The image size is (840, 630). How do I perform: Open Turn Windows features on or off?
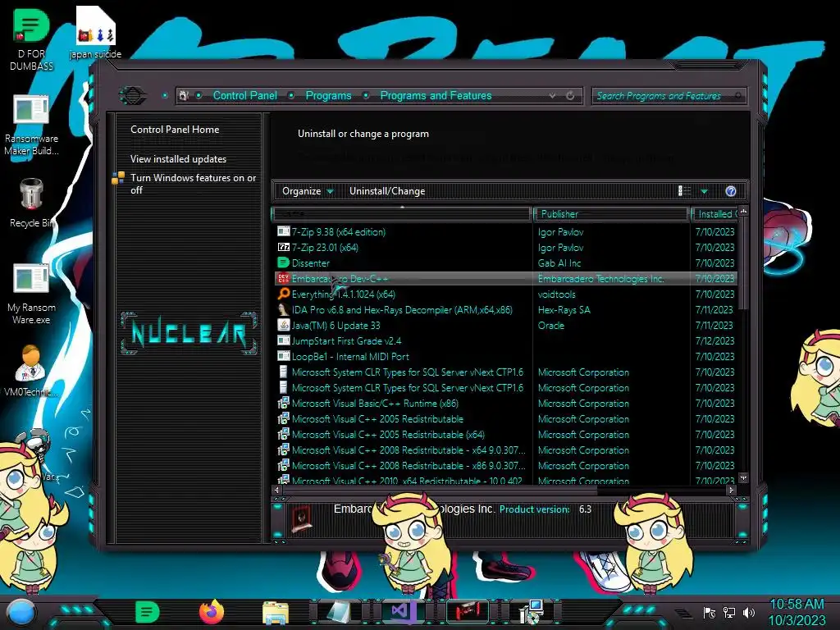pos(193,184)
